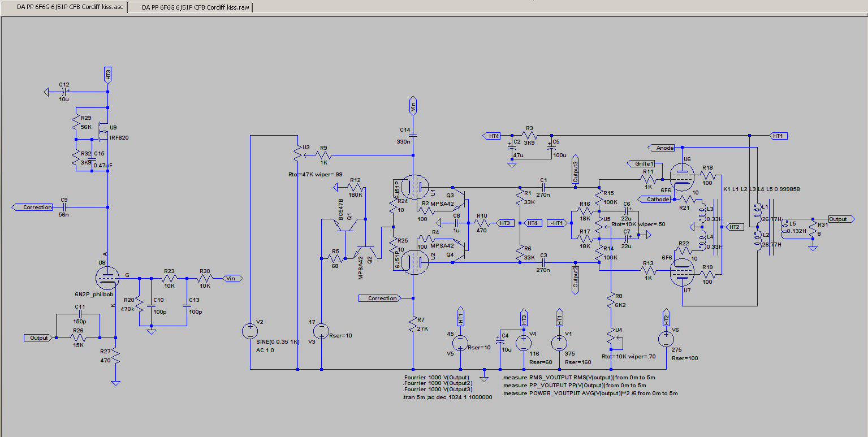The width and height of the screenshot is (868, 437).
Task: Click the .measure RMS_VOUTPUT directive text
Action: 578,377
